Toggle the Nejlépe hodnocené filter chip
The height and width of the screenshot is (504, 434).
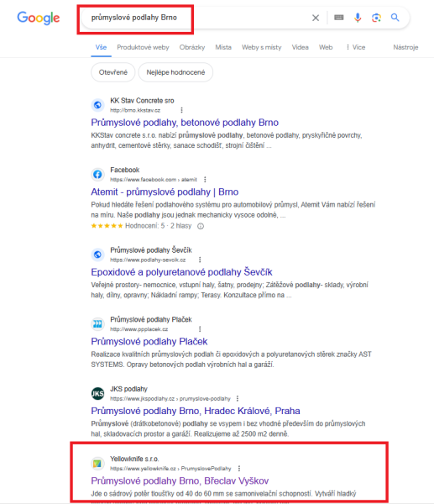(175, 72)
